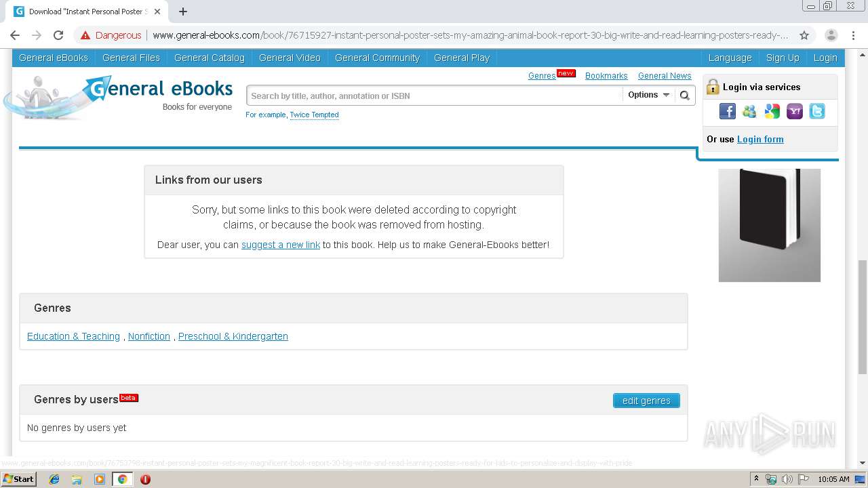This screenshot has height=488, width=868.
Task: Click Login in the top bar
Action: [x=825, y=58]
